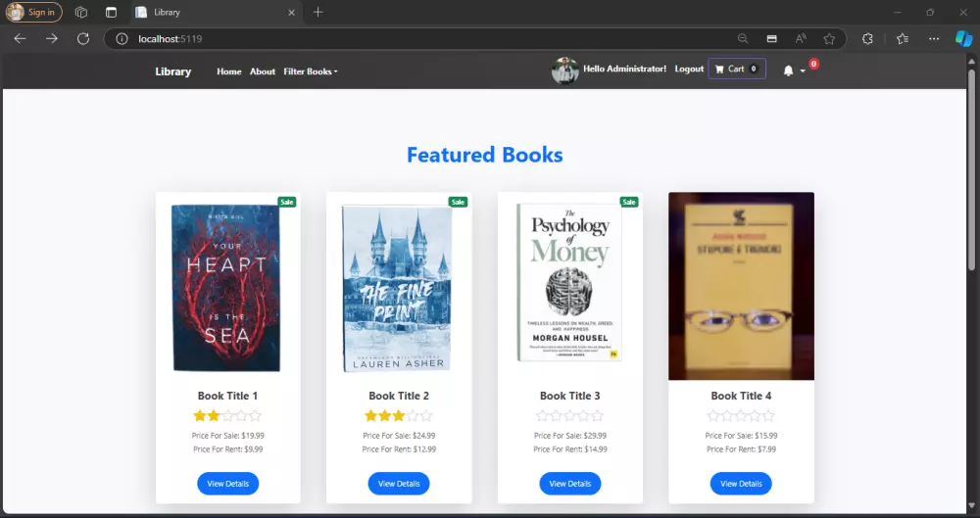Open the notifications bell icon

[x=788, y=71]
